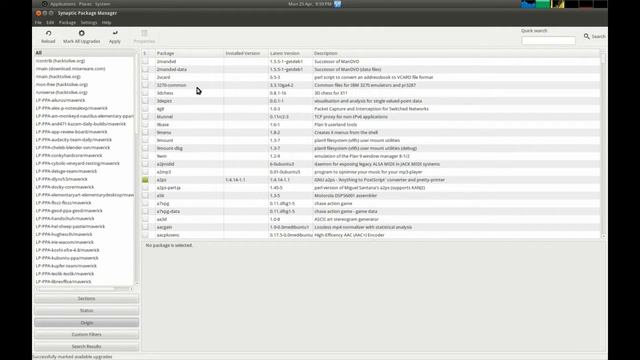640x360 pixels.
Task: Click the panel icon beside the clock
Action: (x=338, y=4)
